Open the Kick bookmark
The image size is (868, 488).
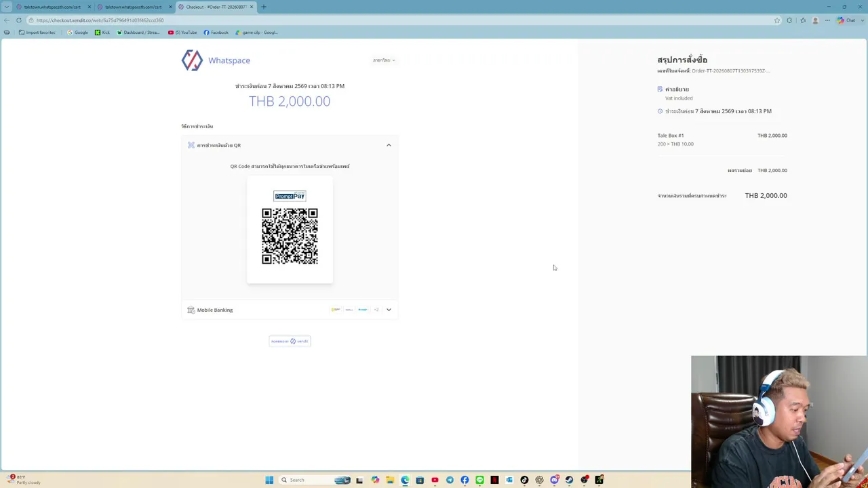[x=102, y=33]
